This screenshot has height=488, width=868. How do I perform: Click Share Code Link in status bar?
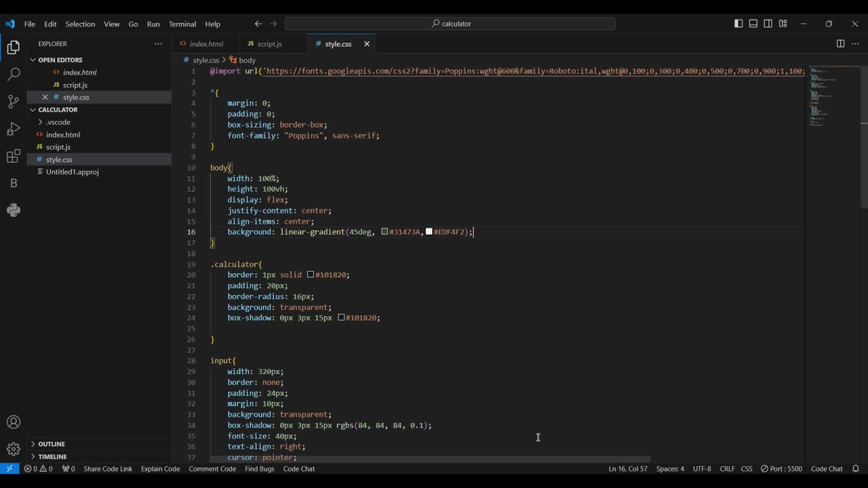coord(108,468)
